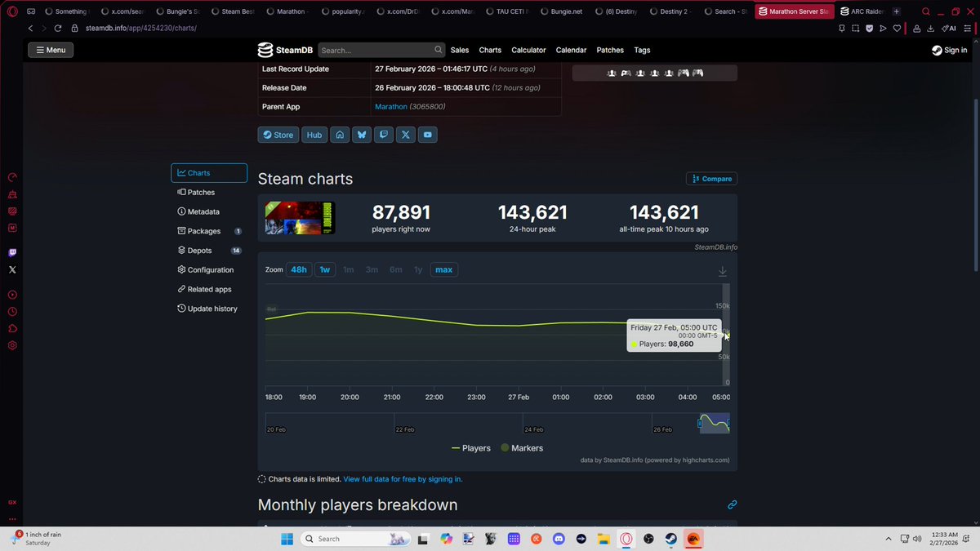The image size is (980, 551).
Task: Open the SteamDB Menu button
Action: [x=51, y=50]
